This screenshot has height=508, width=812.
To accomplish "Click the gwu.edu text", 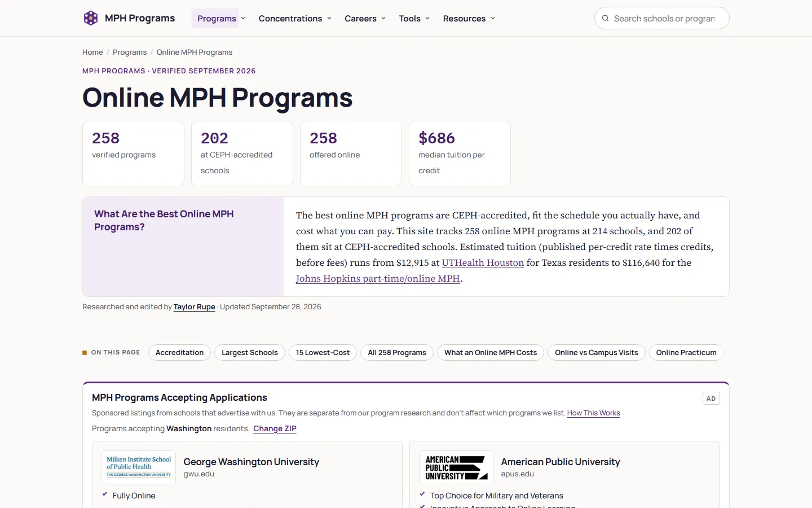I will (198, 474).
